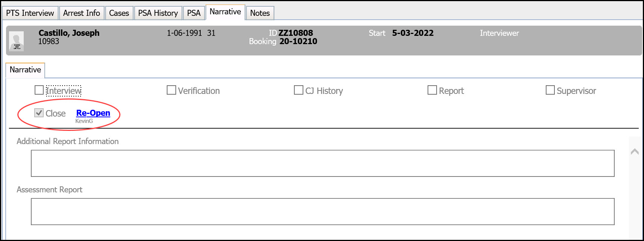Toggle the Supervisor checkbox
This screenshot has width=644, height=241.
(550, 90)
